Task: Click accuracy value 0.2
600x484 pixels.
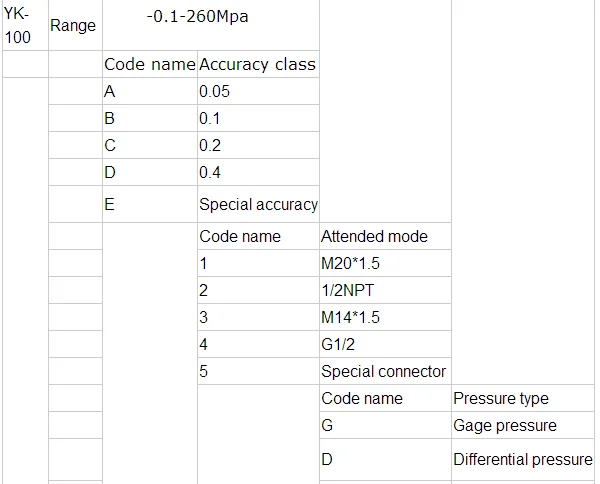Action: [258, 145]
